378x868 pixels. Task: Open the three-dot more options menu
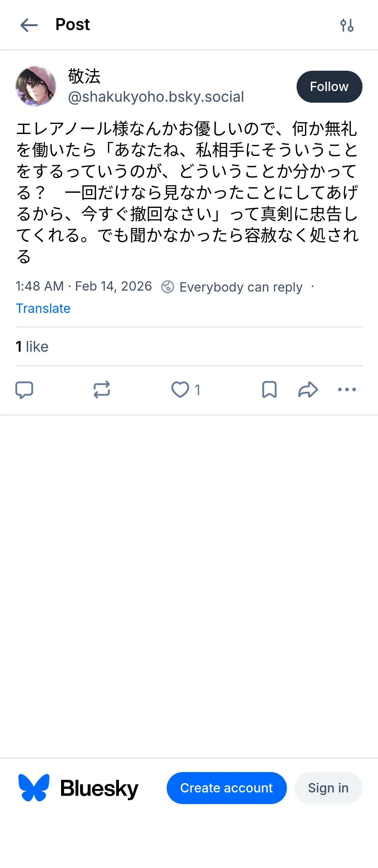coord(347,390)
